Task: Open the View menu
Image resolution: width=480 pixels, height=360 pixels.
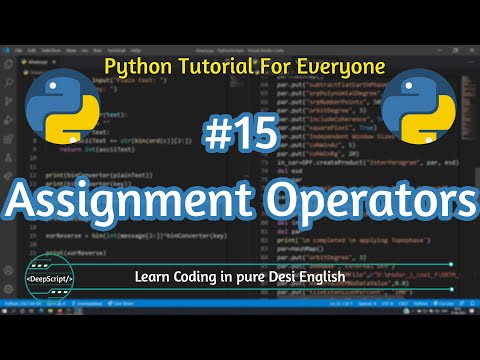Action: click(x=71, y=50)
